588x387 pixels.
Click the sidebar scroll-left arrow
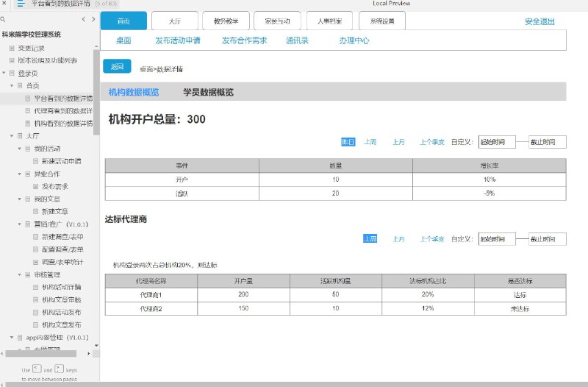click(x=2, y=354)
